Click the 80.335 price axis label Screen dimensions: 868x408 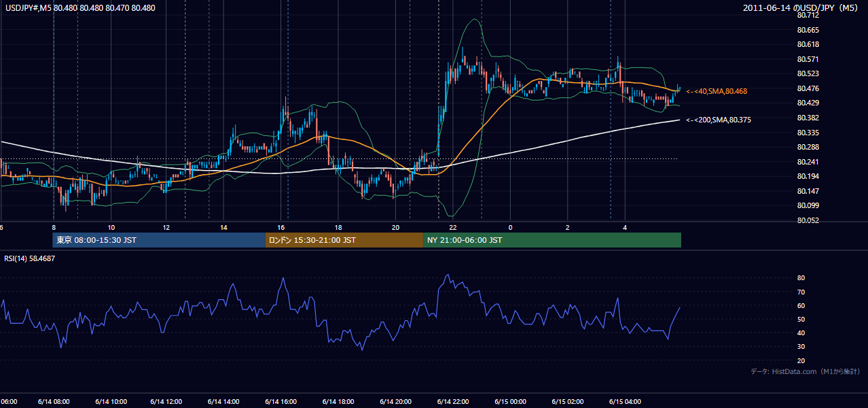pos(808,133)
